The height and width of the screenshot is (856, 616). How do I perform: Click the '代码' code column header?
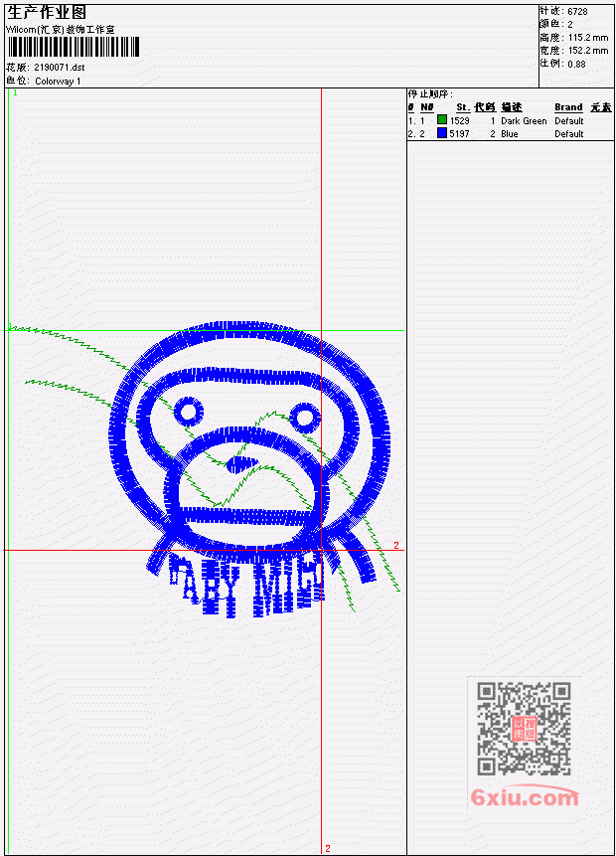point(485,107)
